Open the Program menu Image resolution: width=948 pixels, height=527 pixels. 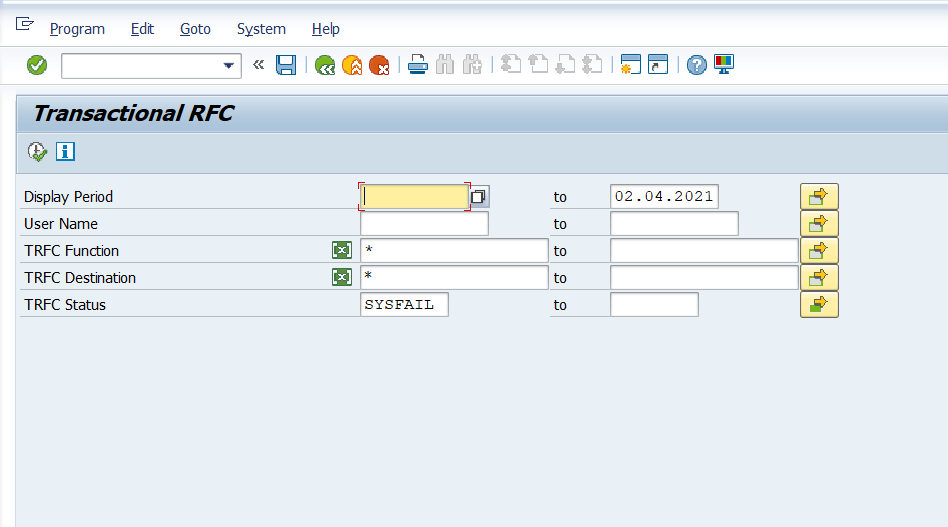click(77, 29)
